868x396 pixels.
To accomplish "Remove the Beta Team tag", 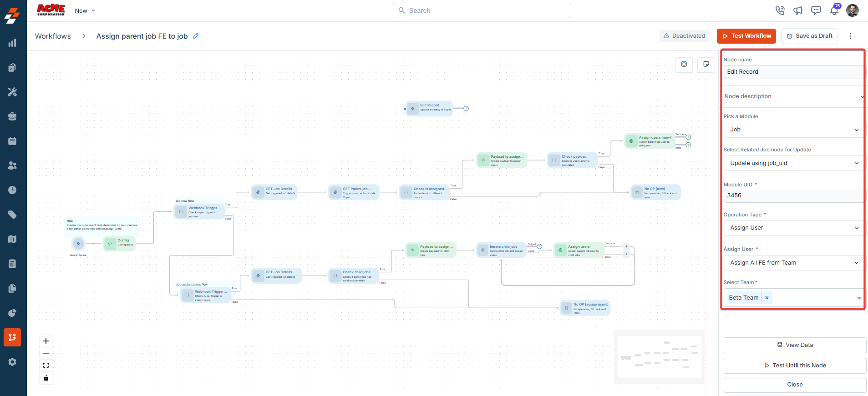I will [x=767, y=298].
